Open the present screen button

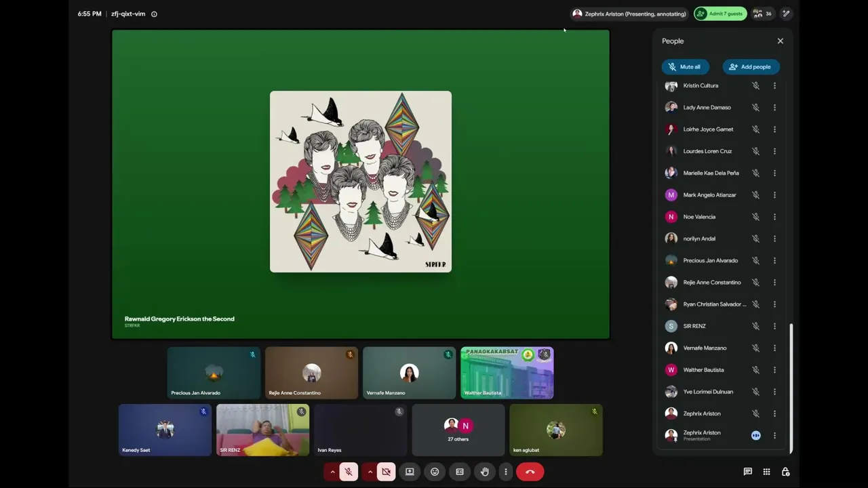point(410,472)
